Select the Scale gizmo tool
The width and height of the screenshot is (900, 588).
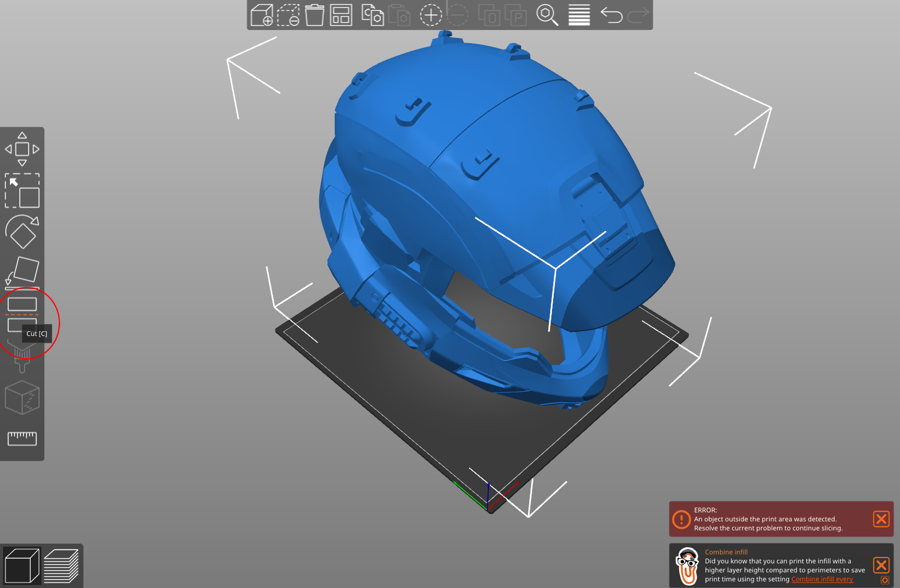pos(22,191)
